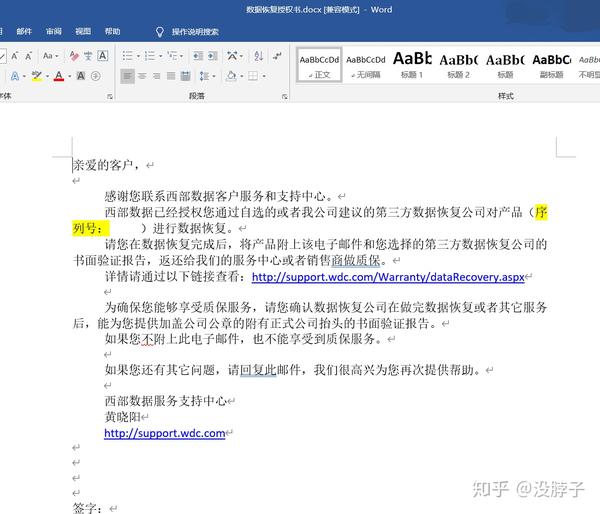Apply the red font color
Image resolution: width=600 pixels, height=514 pixels.
coord(59,76)
